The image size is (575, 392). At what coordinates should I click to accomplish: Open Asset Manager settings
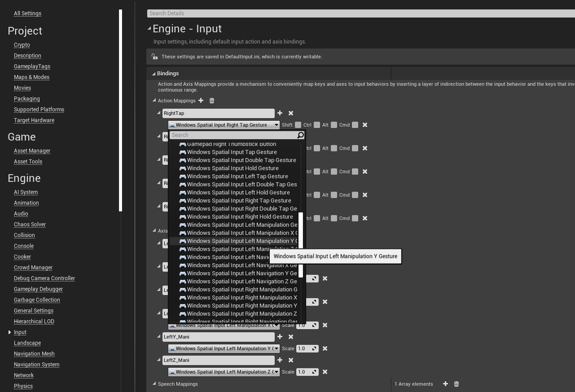[x=32, y=150]
